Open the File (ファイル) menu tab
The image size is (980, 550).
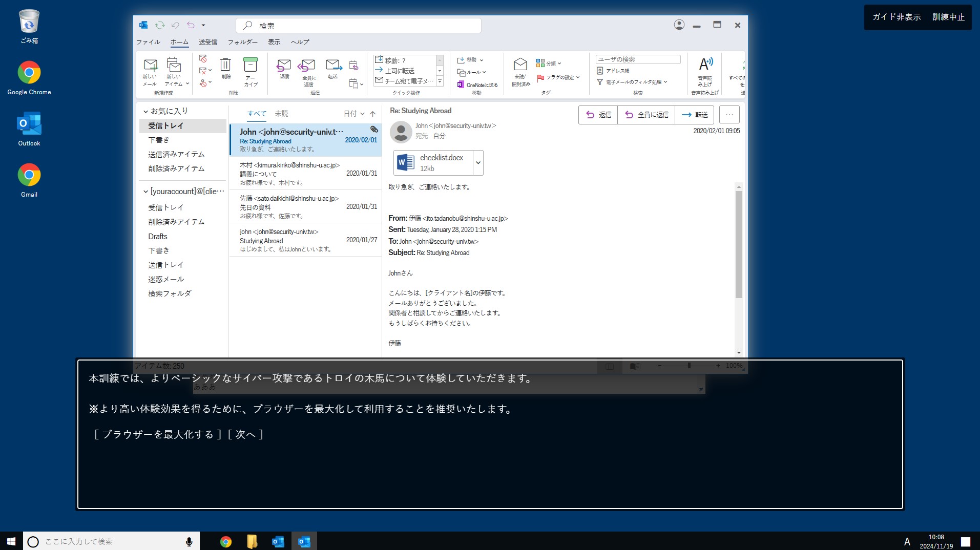[x=148, y=42]
